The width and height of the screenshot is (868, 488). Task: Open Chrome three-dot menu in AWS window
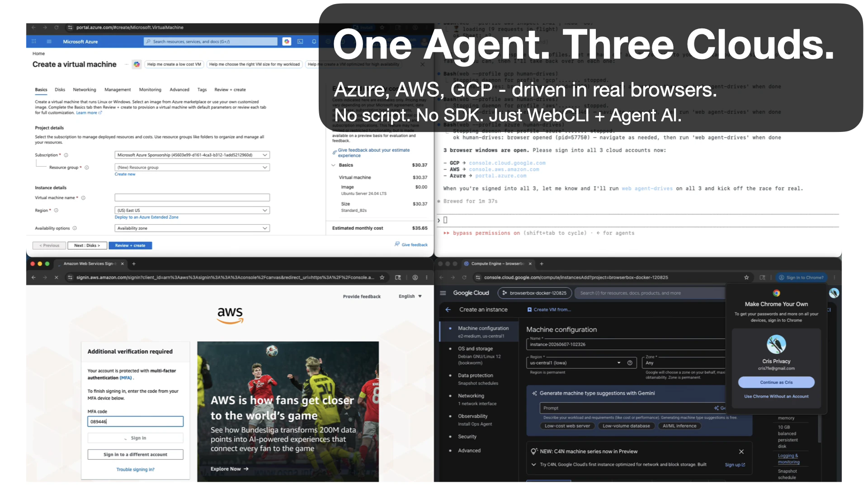[x=427, y=277]
